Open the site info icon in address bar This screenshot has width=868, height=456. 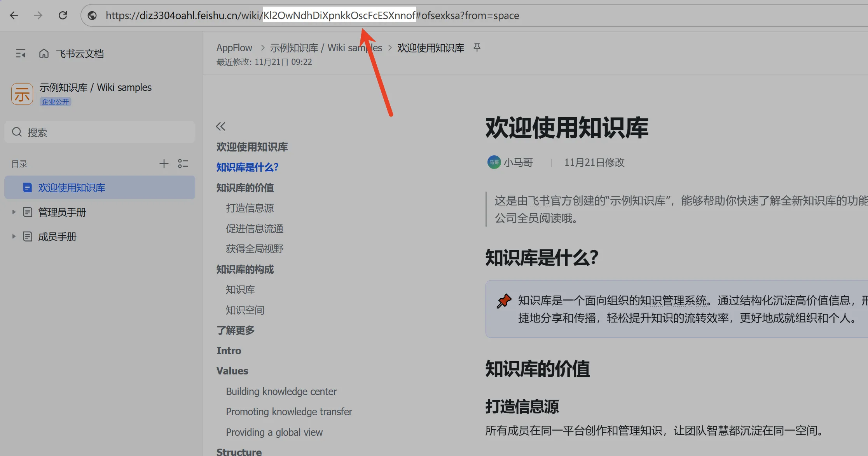click(x=92, y=16)
